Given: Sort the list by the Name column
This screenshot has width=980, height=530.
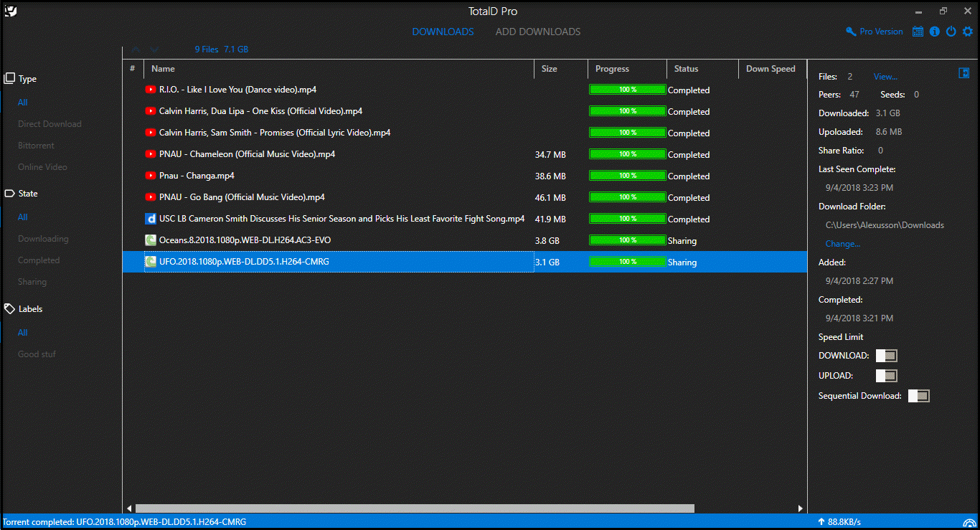Looking at the screenshot, I should click(339, 69).
